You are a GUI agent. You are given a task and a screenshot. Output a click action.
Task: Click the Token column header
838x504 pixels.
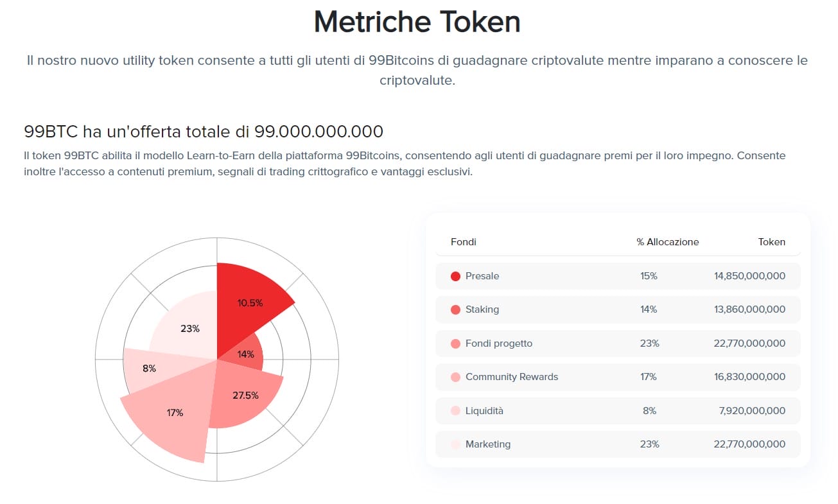click(771, 242)
